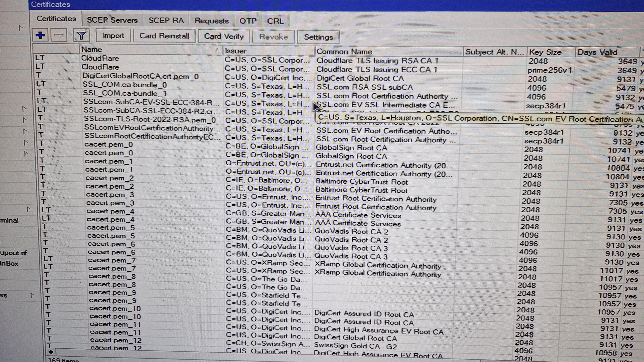Click the blue plus add certificate icon
The image size is (644, 362).
[x=40, y=35]
